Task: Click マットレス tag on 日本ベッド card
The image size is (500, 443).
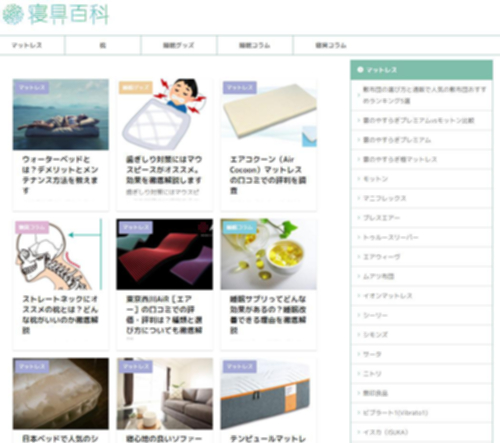Action: point(31,367)
